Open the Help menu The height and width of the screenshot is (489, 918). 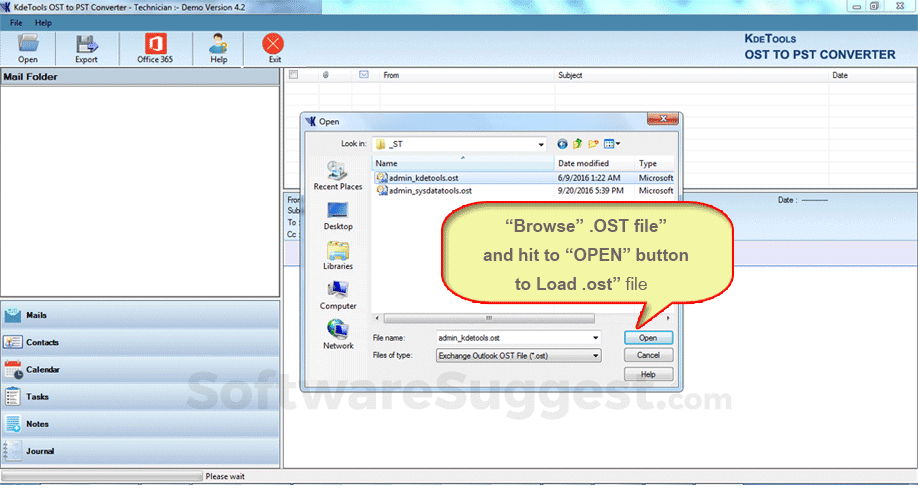[x=43, y=23]
